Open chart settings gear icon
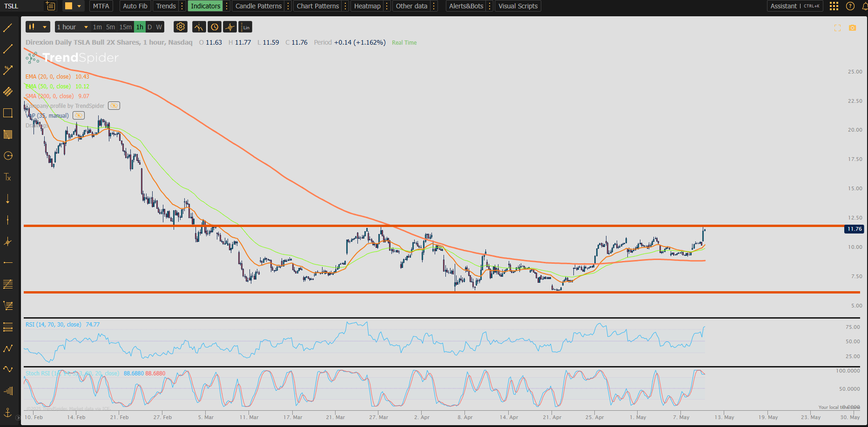The height and width of the screenshot is (427, 868). [181, 27]
